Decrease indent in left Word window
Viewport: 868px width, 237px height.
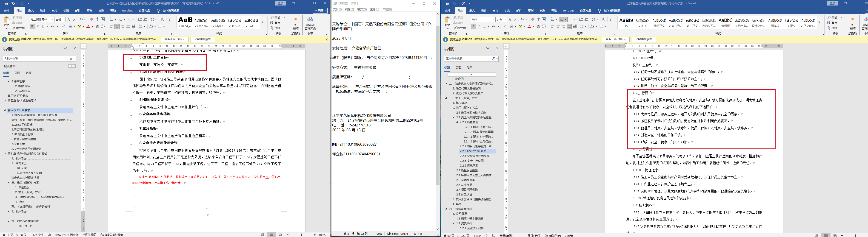(x=140, y=19)
